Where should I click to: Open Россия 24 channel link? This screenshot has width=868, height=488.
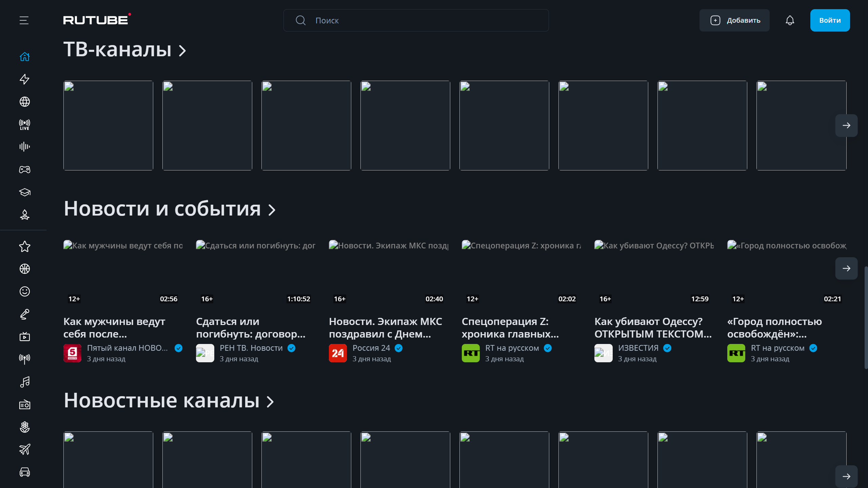tap(371, 348)
